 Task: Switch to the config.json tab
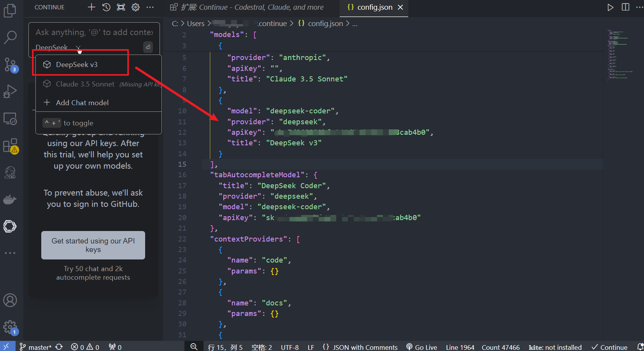click(372, 7)
